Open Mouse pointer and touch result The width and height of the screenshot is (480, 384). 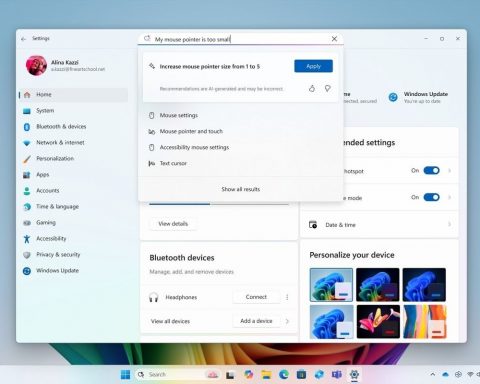pos(240,131)
